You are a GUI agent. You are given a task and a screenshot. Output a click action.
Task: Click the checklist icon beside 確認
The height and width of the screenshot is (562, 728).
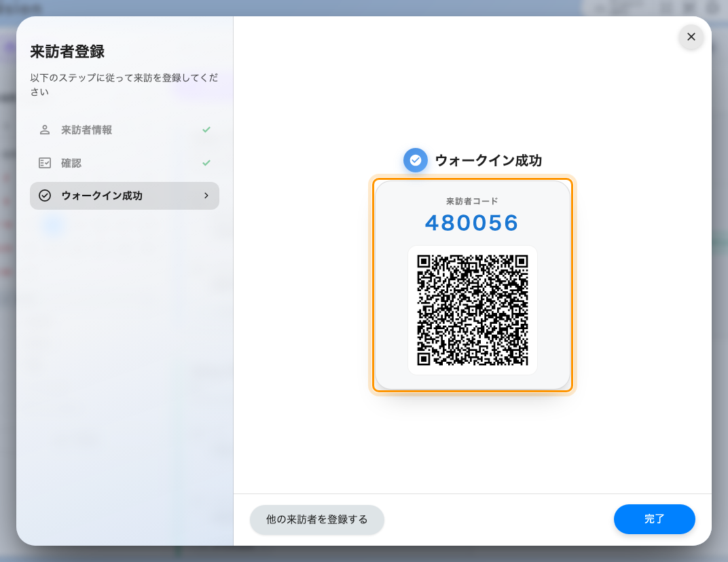click(x=45, y=163)
